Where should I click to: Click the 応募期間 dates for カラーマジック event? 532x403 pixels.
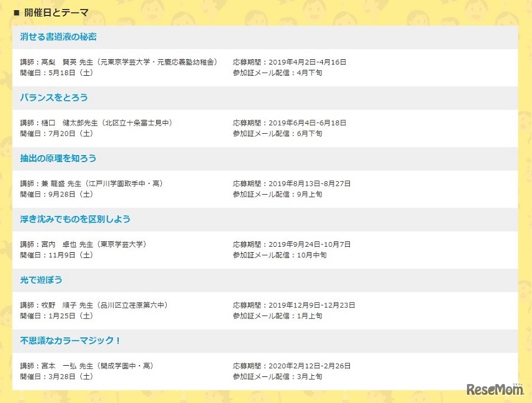290,366
